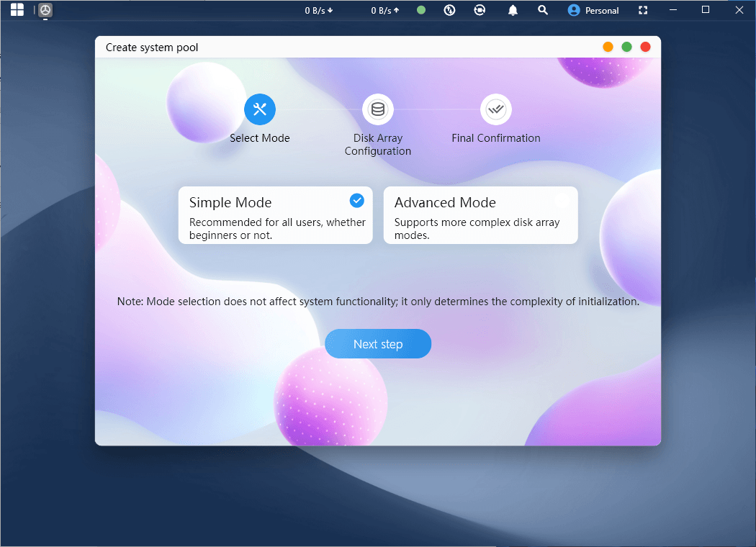Click the Create system pool title
Viewport: 756px width, 547px height.
152,48
